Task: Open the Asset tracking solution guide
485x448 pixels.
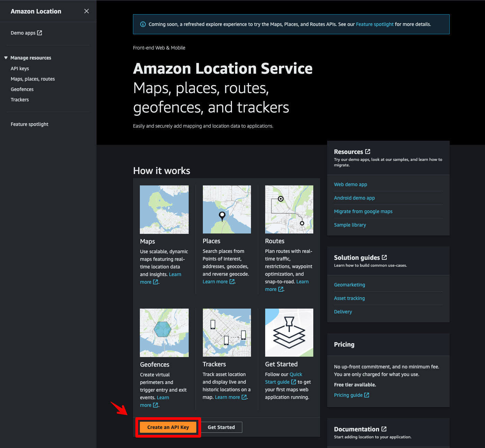Action: 349,298
